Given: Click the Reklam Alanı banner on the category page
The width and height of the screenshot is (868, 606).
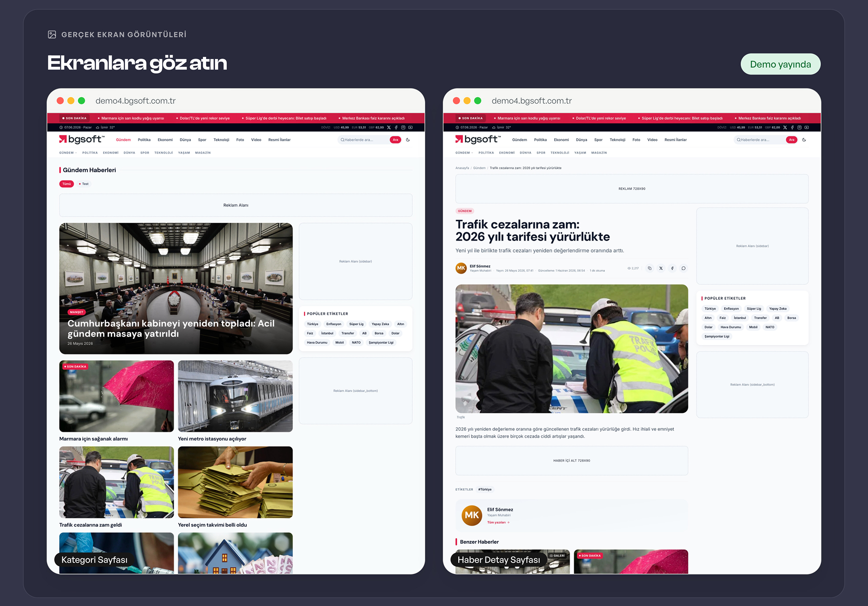Looking at the screenshot, I should [236, 205].
